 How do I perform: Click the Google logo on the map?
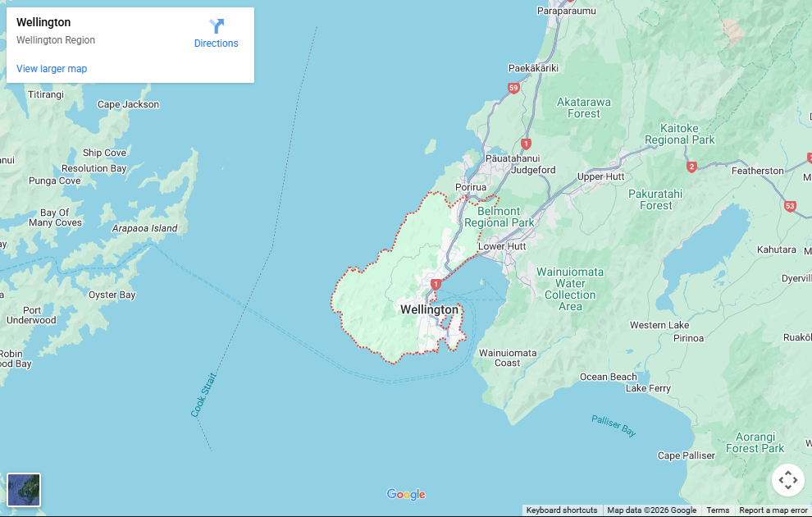click(x=406, y=494)
